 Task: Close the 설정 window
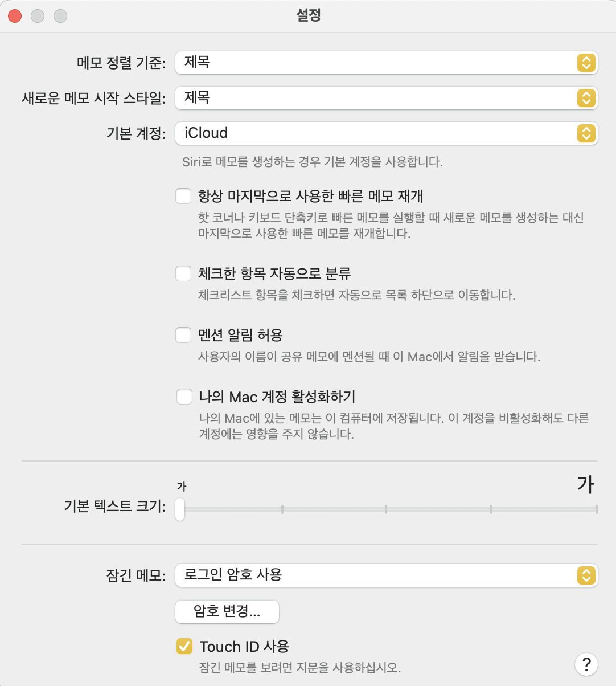pos(15,16)
